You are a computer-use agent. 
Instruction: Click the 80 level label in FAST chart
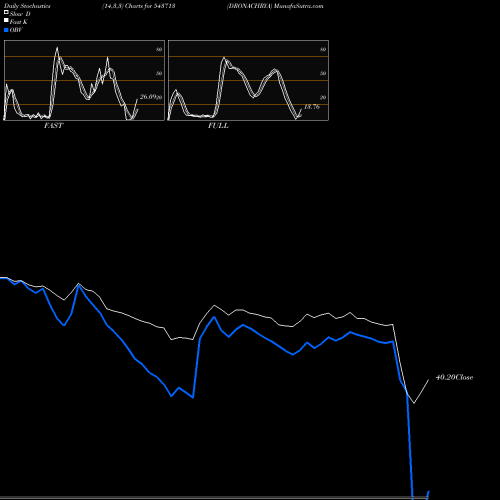click(159, 49)
